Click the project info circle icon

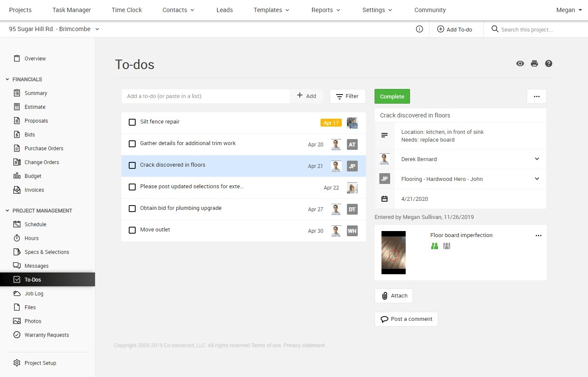click(419, 29)
